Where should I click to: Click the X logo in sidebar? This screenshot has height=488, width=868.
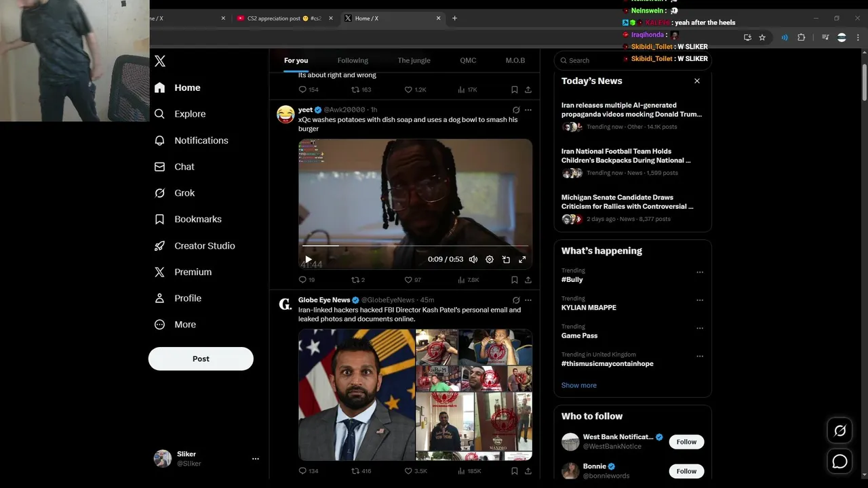pos(160,61)
